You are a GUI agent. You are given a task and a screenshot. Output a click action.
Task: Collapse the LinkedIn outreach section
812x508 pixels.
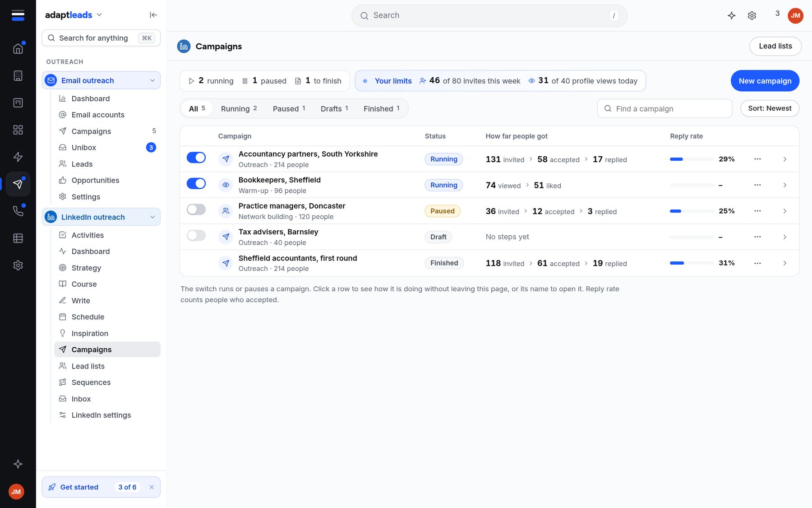pyautogui.click(x=152, y=217)
